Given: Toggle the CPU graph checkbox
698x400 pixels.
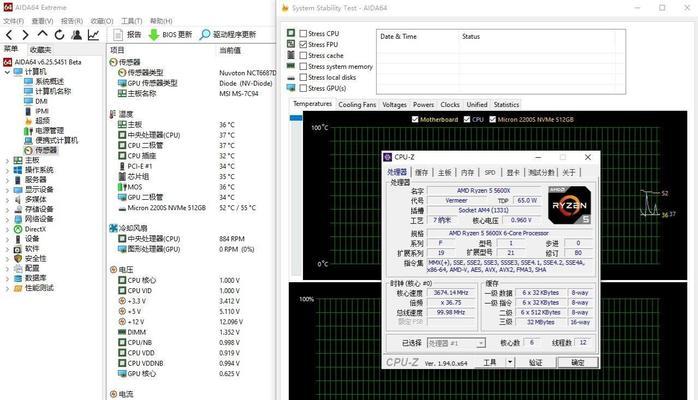Looking at the screenshot, I should click(467, 119).
